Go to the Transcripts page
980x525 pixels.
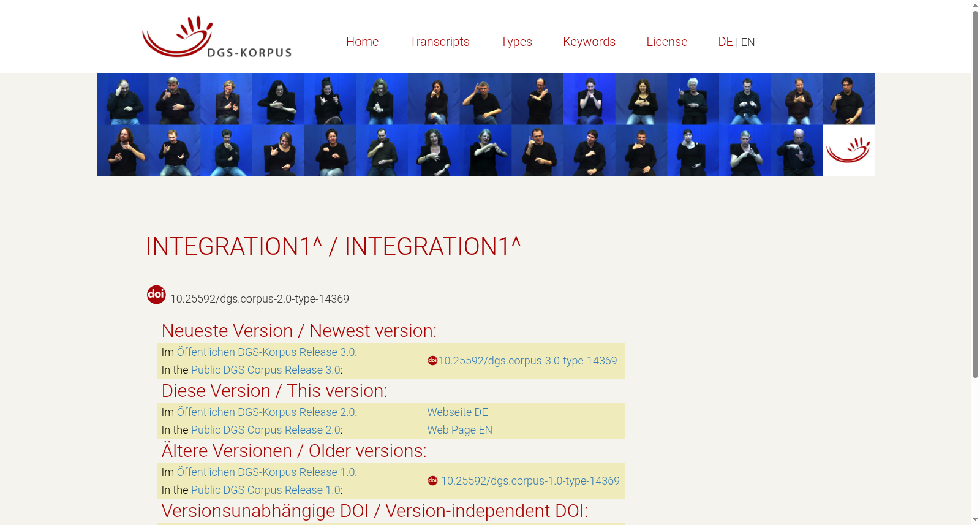click(x=439, y=42)
